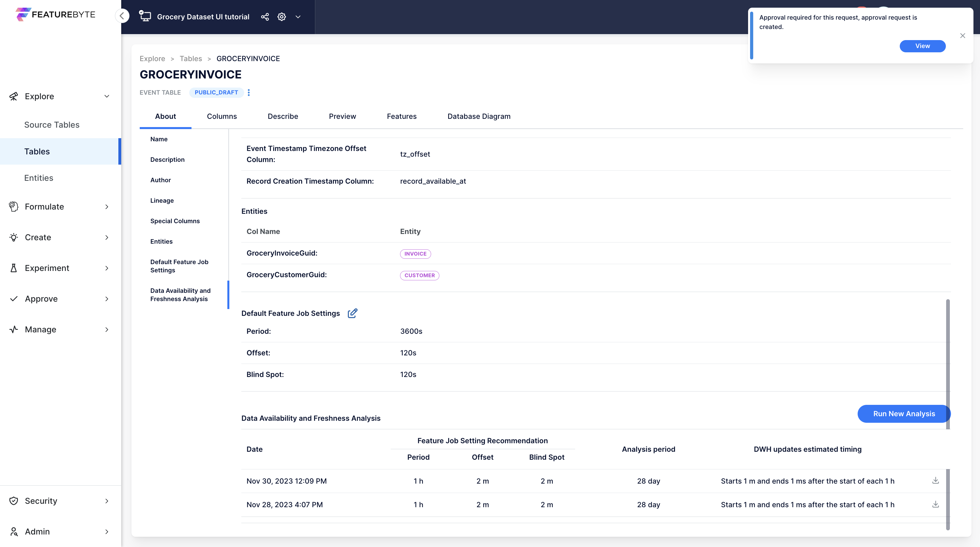
Task: Expand the Approve section chevron
Action: [x=107, y=299]
